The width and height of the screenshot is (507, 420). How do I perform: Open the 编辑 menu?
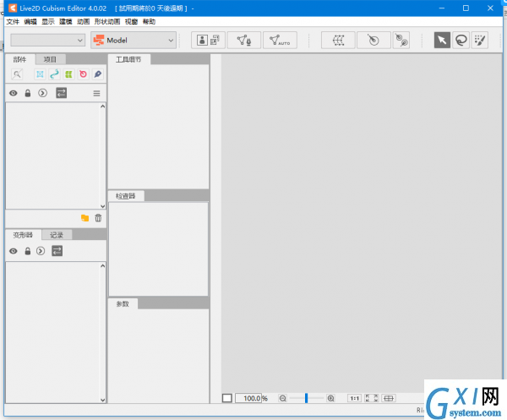[30, 22]
